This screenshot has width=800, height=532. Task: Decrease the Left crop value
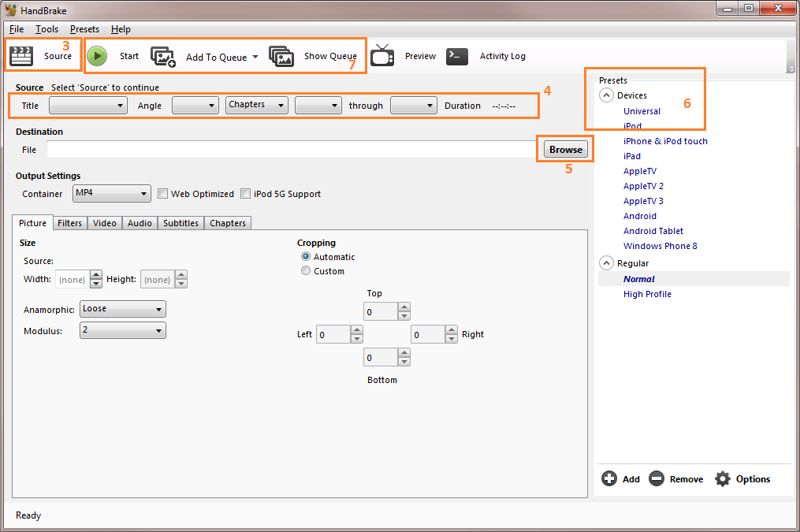coord(356,339)
